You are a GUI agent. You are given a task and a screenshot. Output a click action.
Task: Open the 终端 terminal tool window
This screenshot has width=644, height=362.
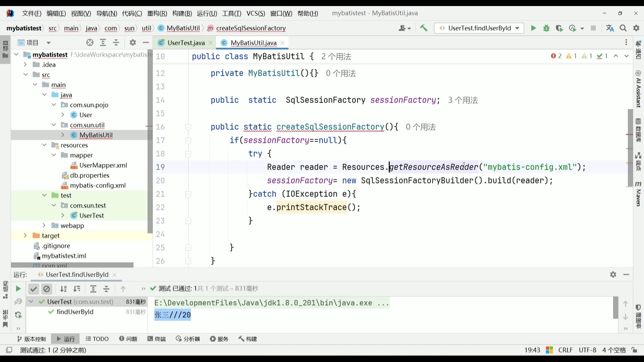(157, 339)
